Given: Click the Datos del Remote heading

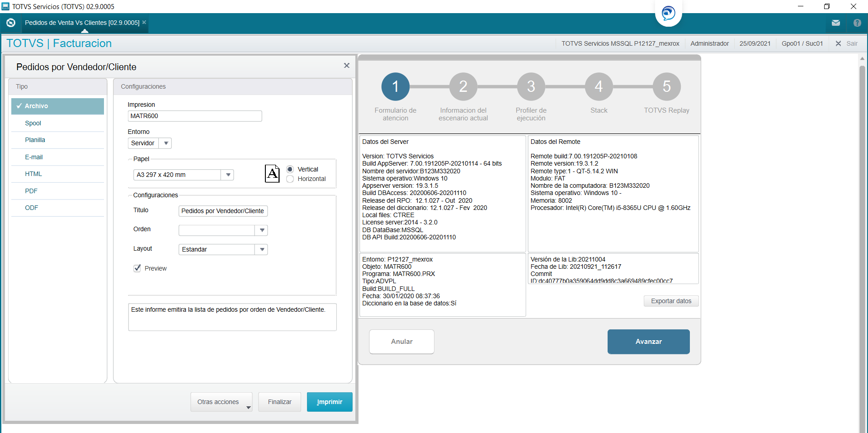Looking at the screenshot, I should (555, 142).
